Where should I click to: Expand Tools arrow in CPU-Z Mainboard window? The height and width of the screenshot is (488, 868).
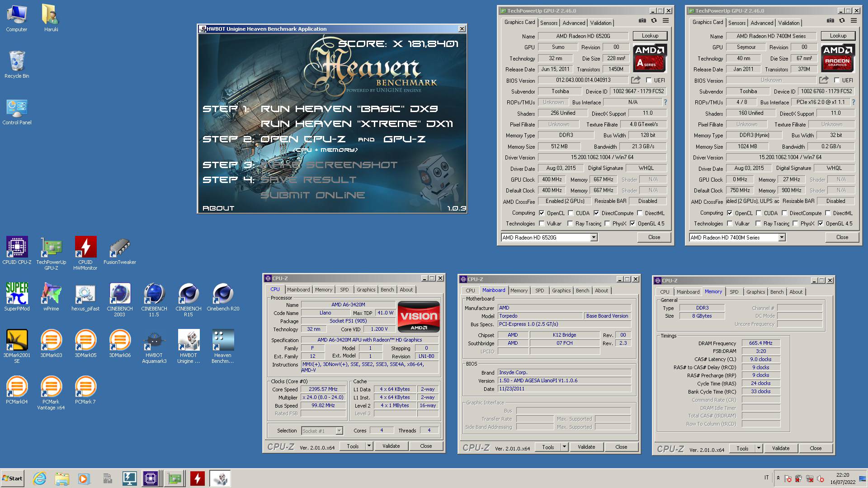click(564, 447)
